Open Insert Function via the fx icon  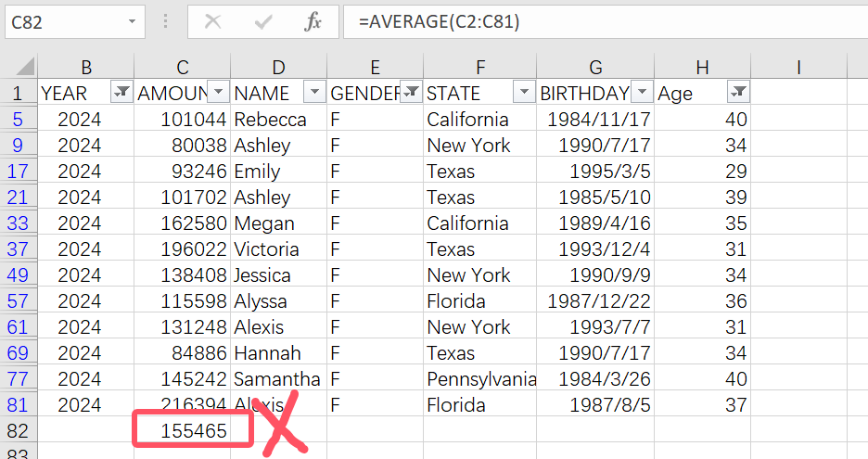coord(313,21)
